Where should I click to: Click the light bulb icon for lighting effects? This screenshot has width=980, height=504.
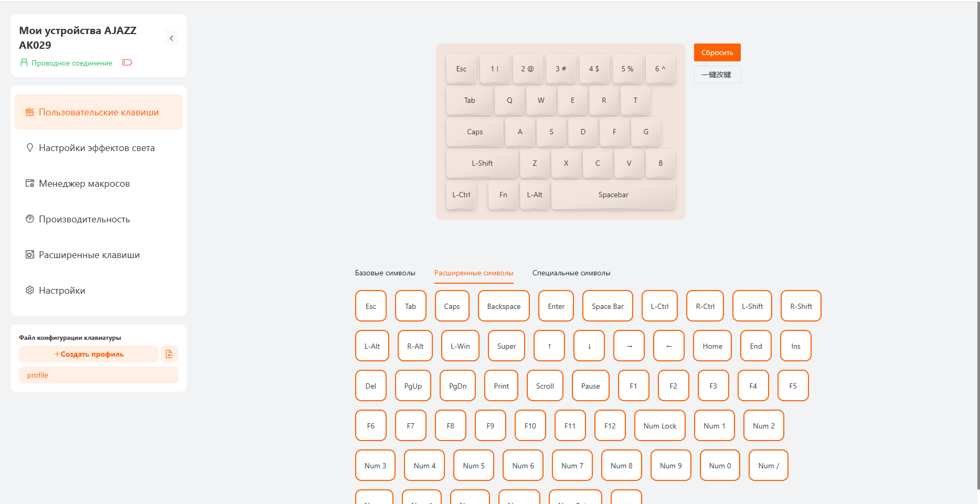click(30, 147)
